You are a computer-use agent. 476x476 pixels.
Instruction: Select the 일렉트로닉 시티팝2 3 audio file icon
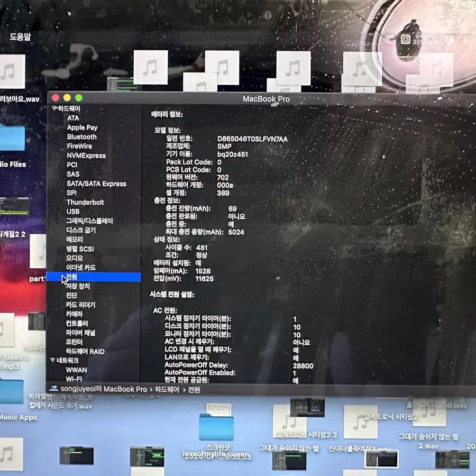289,420
